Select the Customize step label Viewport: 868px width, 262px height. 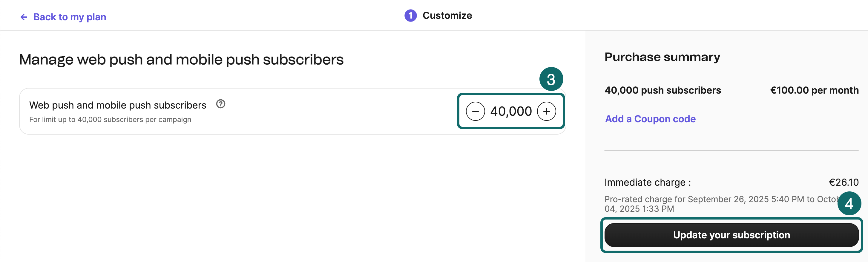pyautogui.click(x=447, y=15)
